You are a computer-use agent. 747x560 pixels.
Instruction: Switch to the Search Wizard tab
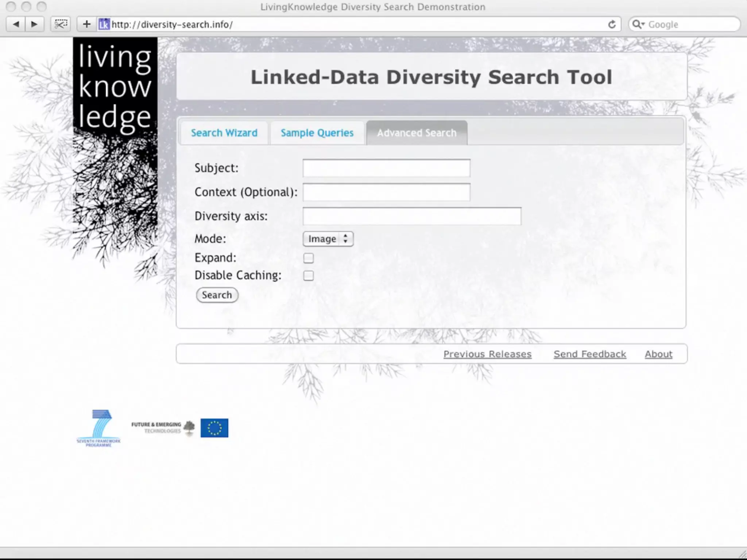224,133
